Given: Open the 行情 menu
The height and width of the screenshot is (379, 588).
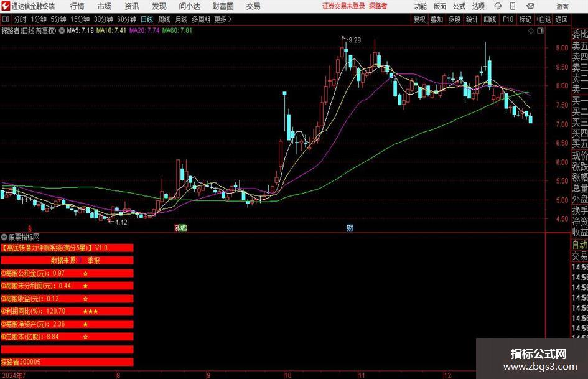Looking at the screenshot, I should pyautogui.click(x=77, y=6).
